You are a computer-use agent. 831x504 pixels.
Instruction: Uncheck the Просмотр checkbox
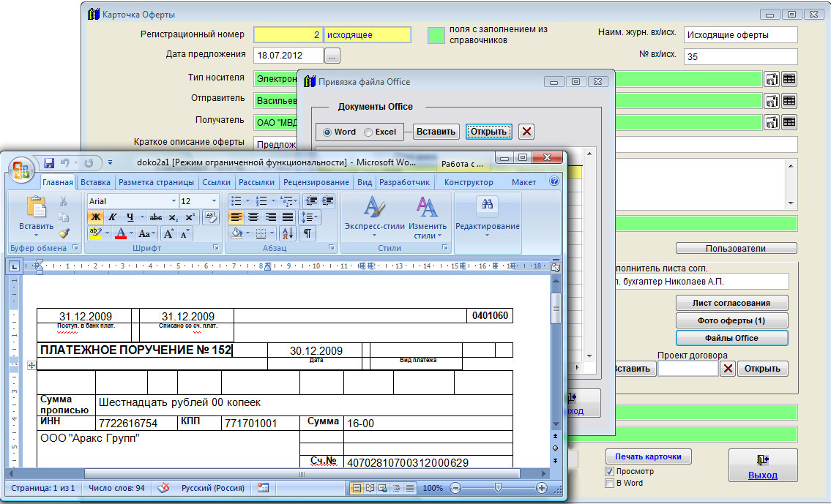point(609,472)
